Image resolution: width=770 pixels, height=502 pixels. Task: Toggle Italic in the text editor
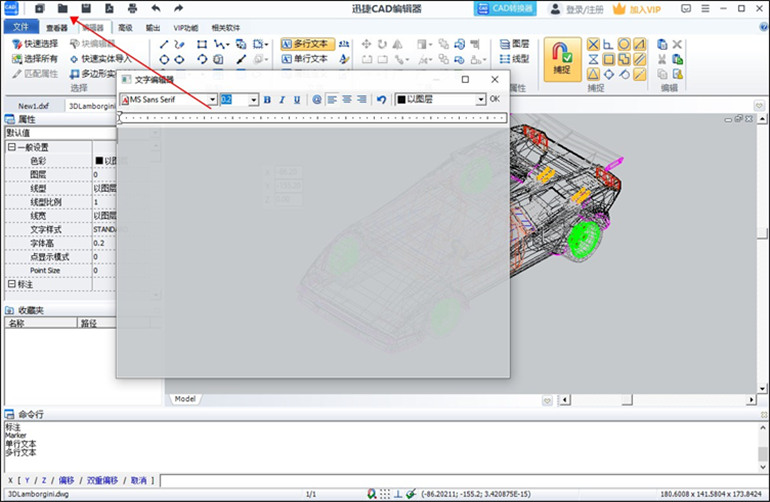pos(282,100)
